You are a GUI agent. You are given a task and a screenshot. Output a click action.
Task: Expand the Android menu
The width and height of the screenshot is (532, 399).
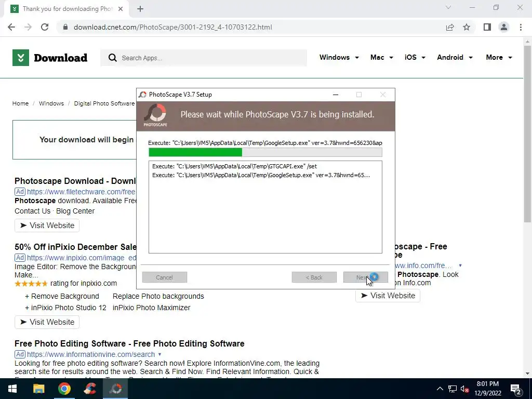(455, 57)
